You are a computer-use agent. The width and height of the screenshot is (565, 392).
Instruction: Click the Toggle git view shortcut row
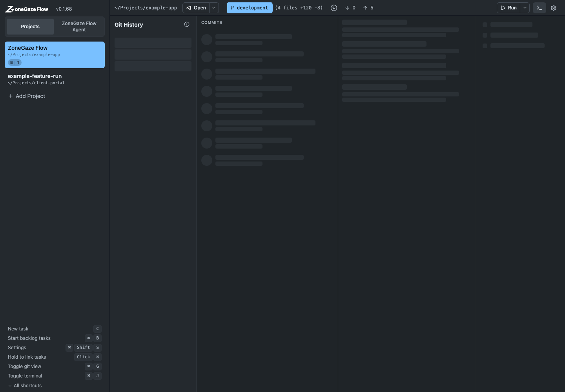tap(55, 367)
